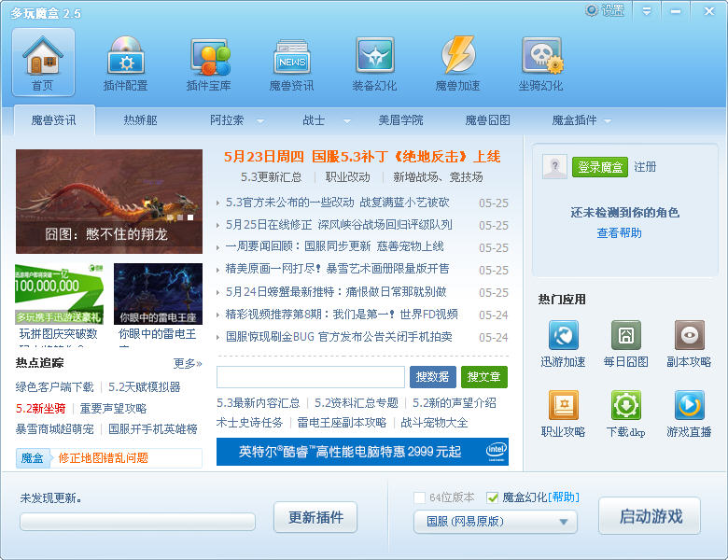The height and width of the screenshot is (560, 728).
Task: Switch to the 魔盒插件 tab
Action: (x=574, y=120)
